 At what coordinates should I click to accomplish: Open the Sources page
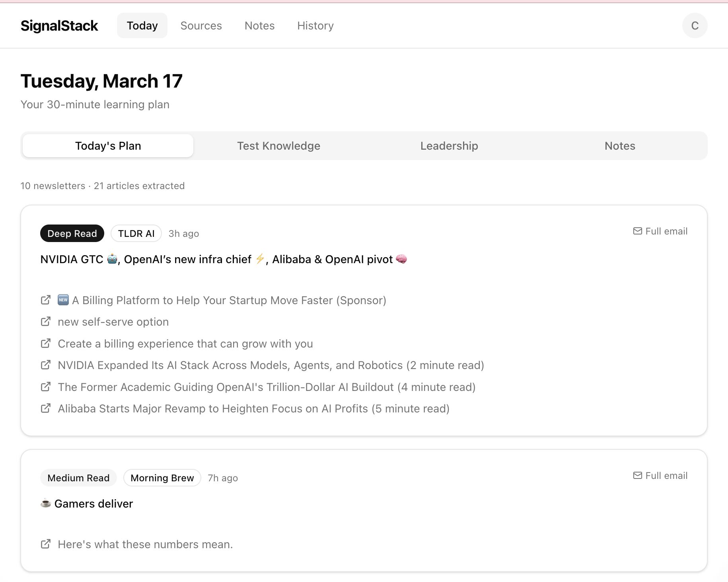[201, 25]
